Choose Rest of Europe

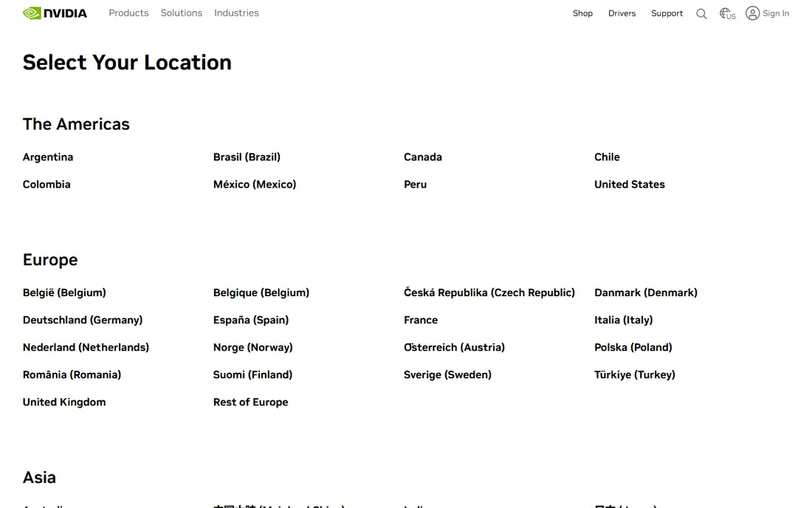[251, 402]
